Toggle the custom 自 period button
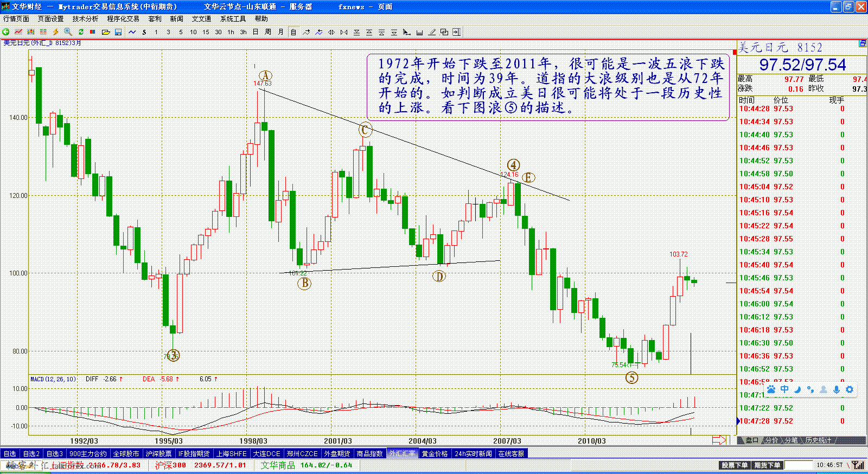This screenshot has width=868, height=474. tap(293, 32)
